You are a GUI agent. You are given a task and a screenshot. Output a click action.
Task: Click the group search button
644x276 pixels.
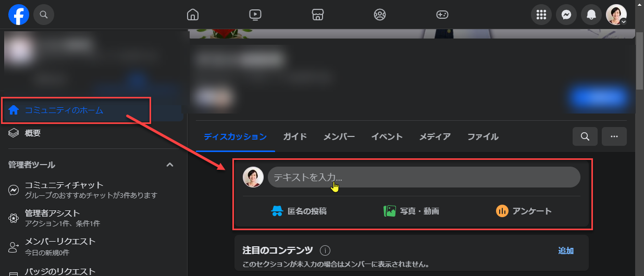pyautogui.click(x=585, y=136)
